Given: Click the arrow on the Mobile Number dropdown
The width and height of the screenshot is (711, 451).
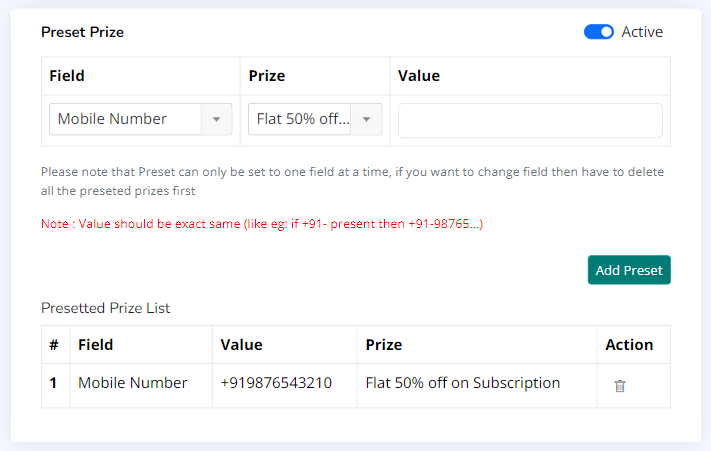Looking at the screenshot, I should click(216, 119).
